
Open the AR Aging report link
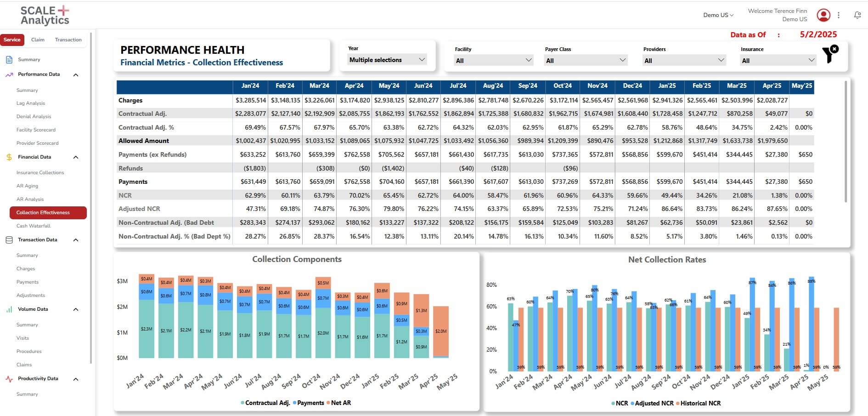(27, 186)
